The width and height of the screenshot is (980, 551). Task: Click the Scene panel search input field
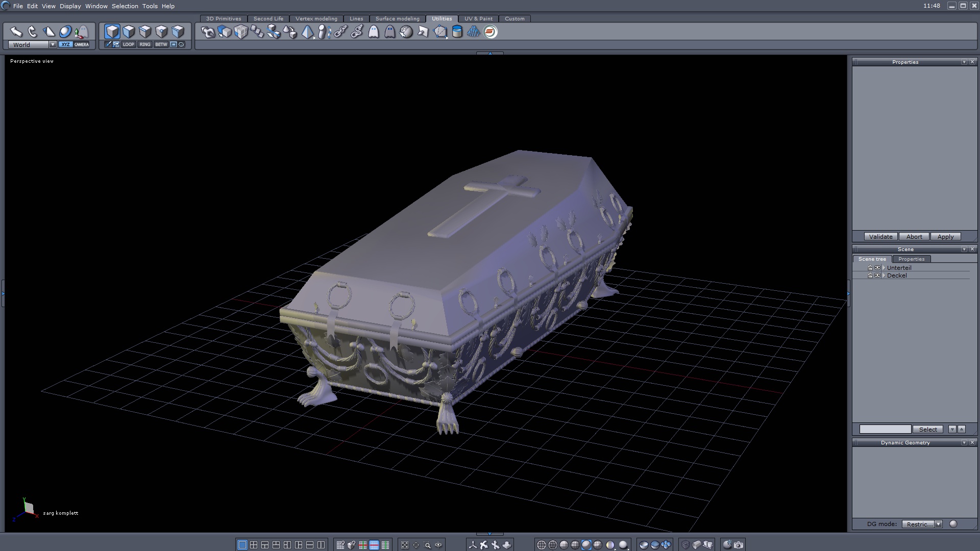point(885,430)
